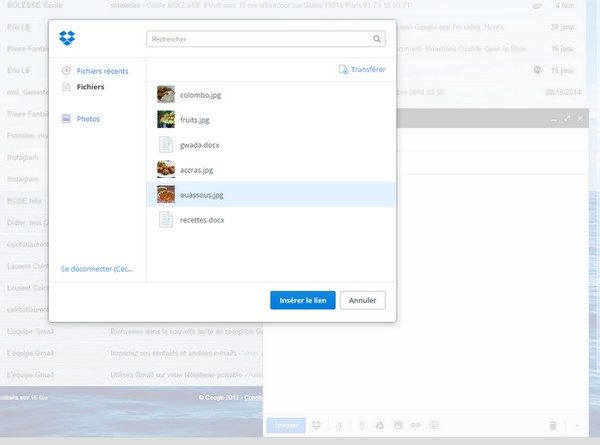This screenshot has width=600, height=445.
Task: Open more options arrow in compose toolbar
Action: tap(577, 425)
